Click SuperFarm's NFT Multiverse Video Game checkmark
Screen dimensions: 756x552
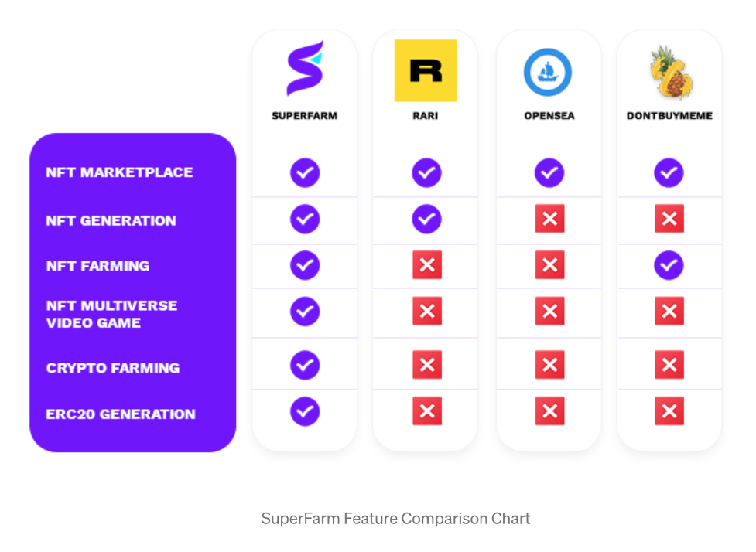(x=305, y=312)
